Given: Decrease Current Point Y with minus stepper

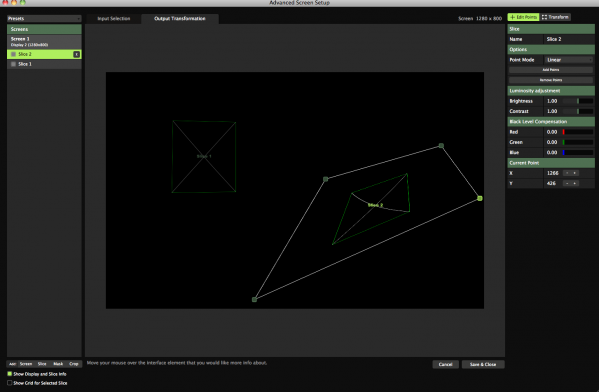Looking at the screenshot, I should click(x=567, y=183).
